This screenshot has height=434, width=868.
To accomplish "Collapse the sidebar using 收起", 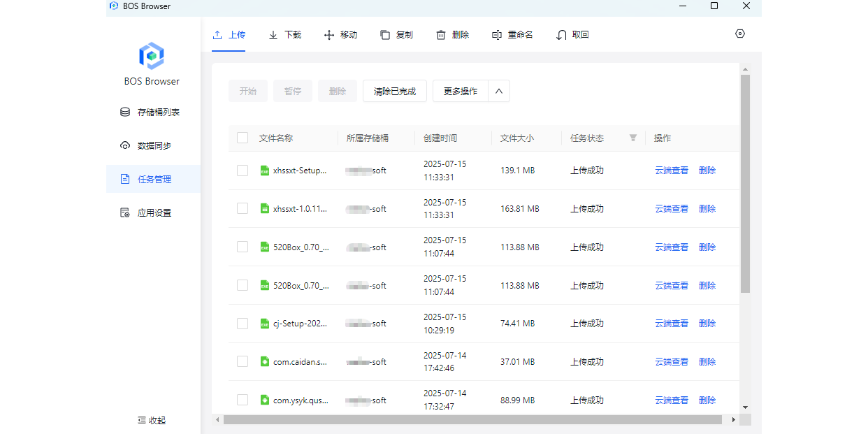I will click(152, 420).
